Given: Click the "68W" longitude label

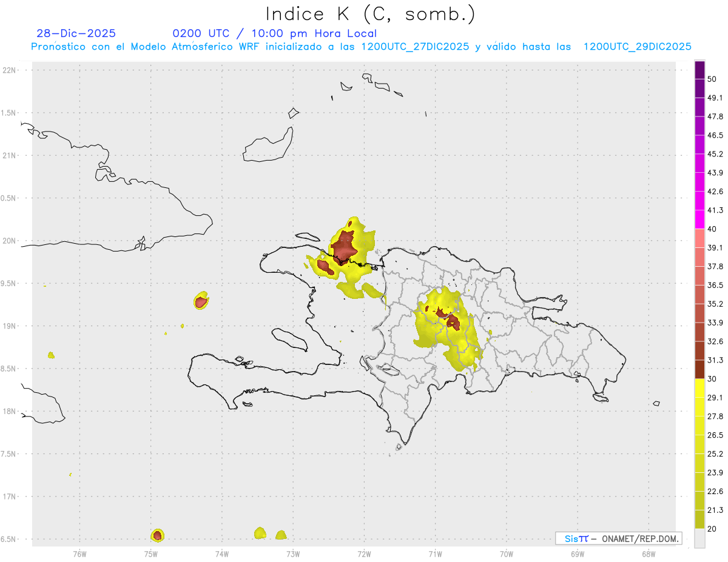Looking at the screenshot, I should coord(649,554).
